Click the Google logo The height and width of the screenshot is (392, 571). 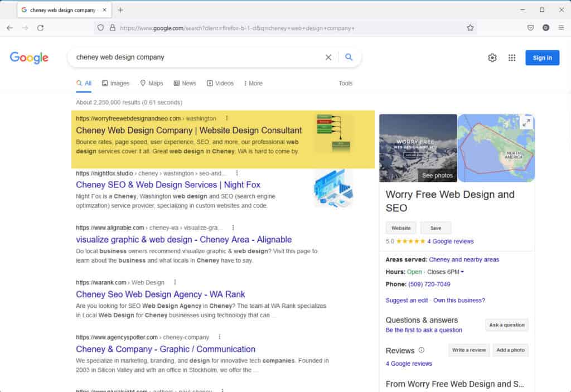click(x=29, y=57)
